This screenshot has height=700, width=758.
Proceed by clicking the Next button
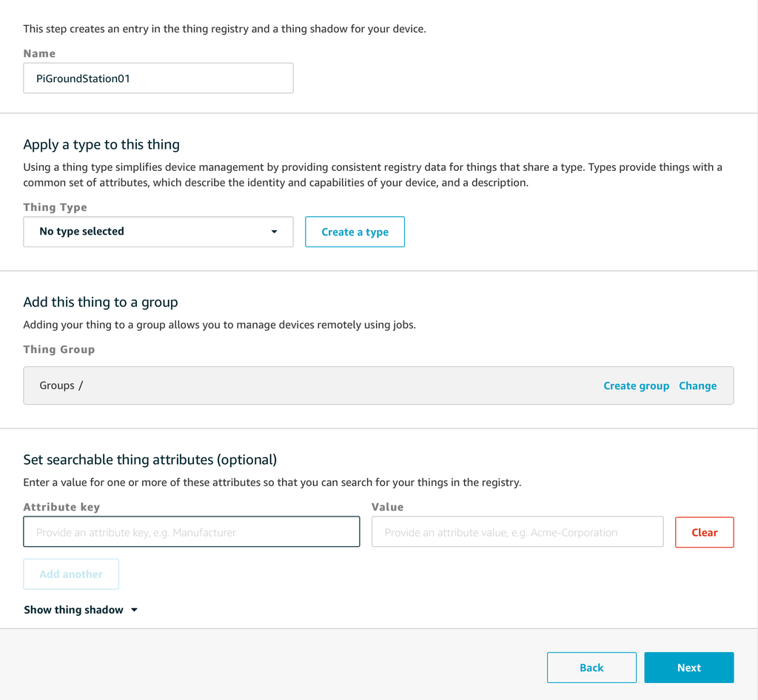(x=688, y=667)
